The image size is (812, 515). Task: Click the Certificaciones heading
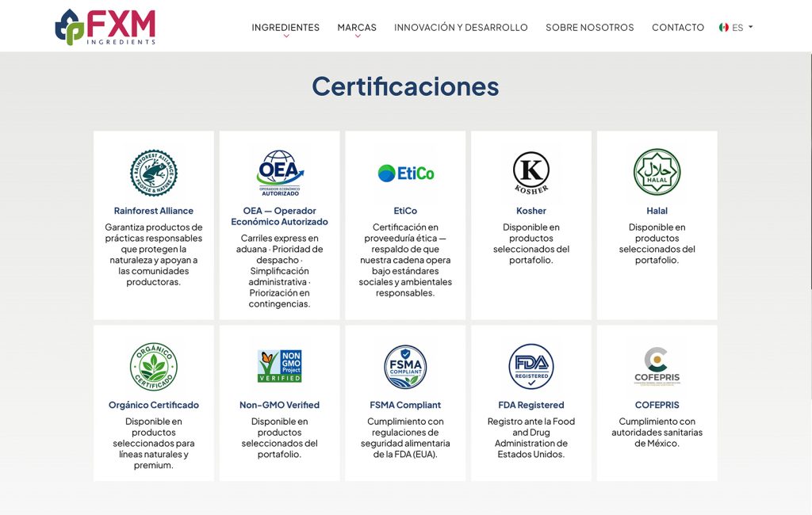click(405, 86)
